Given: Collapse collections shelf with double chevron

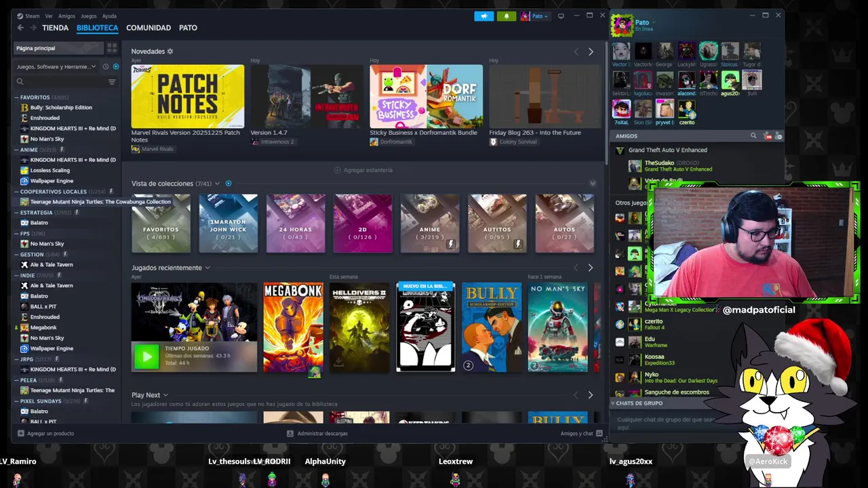Looking at the screenshot, I should tap(592, 184).
